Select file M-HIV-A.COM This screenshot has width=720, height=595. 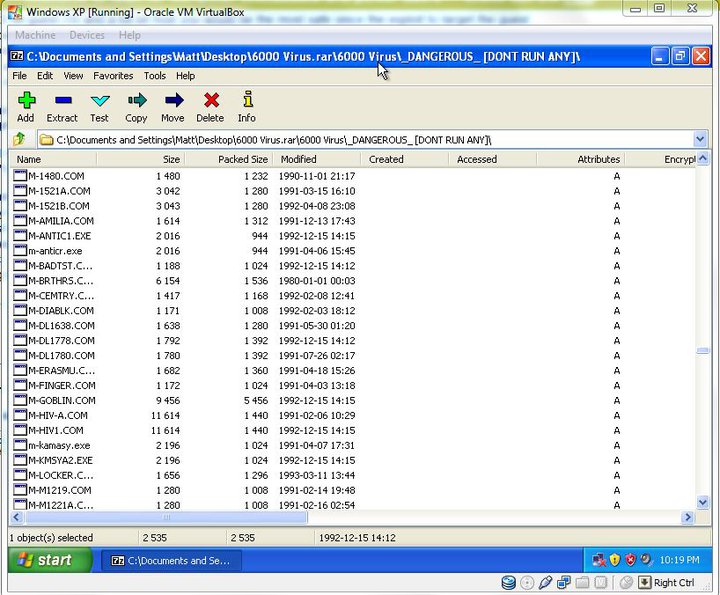[x=57, y=415]
